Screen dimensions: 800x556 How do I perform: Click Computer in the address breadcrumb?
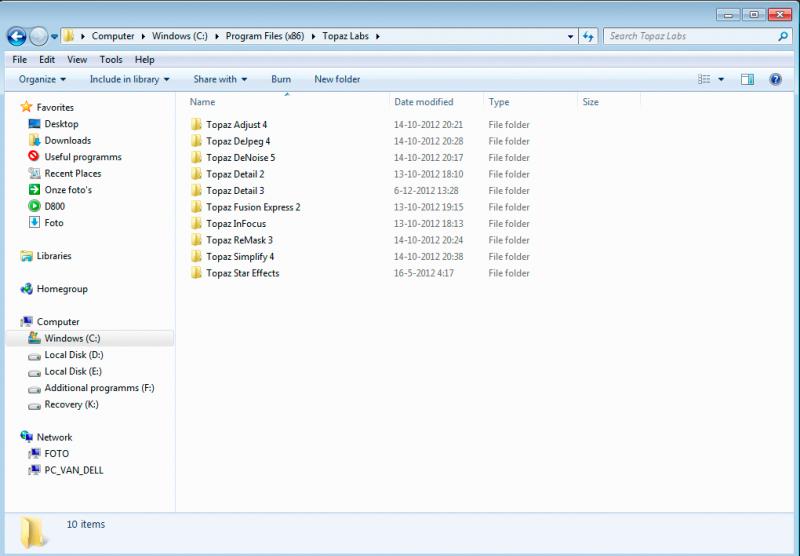(x=113, y=36)
